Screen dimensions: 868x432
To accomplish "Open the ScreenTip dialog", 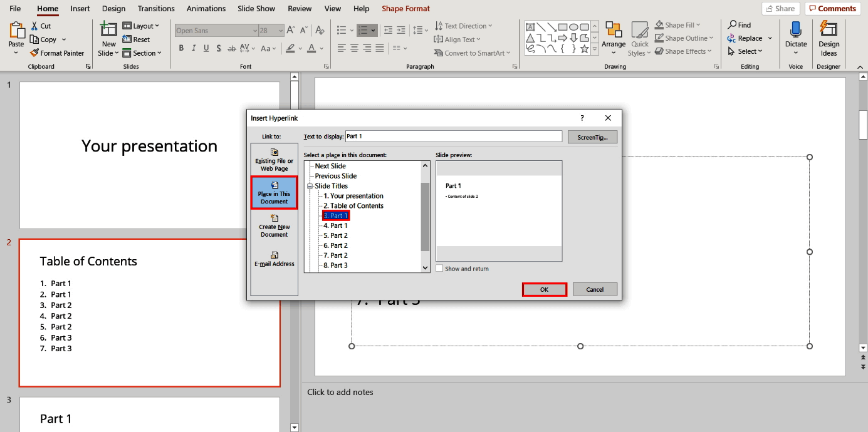I will coord(592,136).
